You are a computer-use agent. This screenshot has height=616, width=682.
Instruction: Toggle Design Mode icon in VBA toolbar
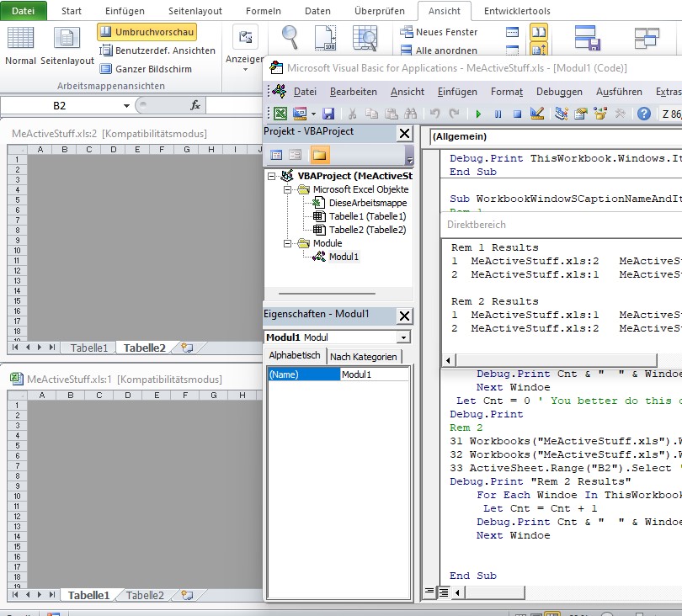[537, 114]
